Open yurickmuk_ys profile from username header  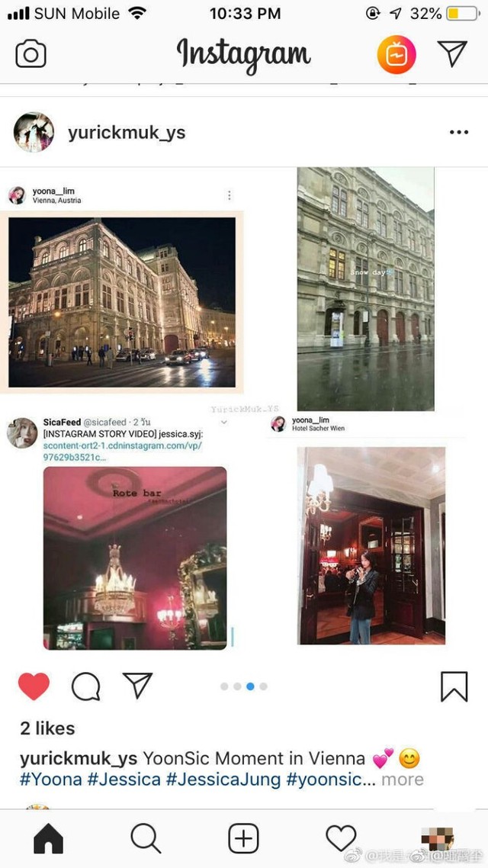127,133
